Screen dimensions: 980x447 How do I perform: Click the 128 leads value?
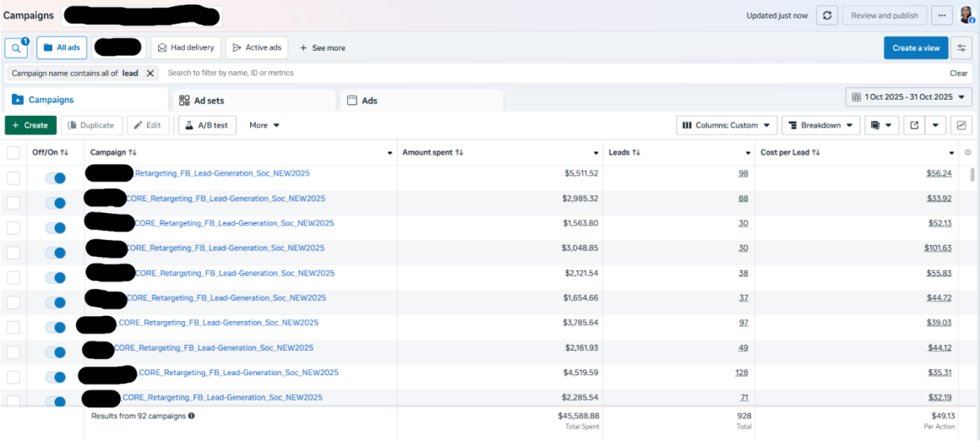coord(742,373)
